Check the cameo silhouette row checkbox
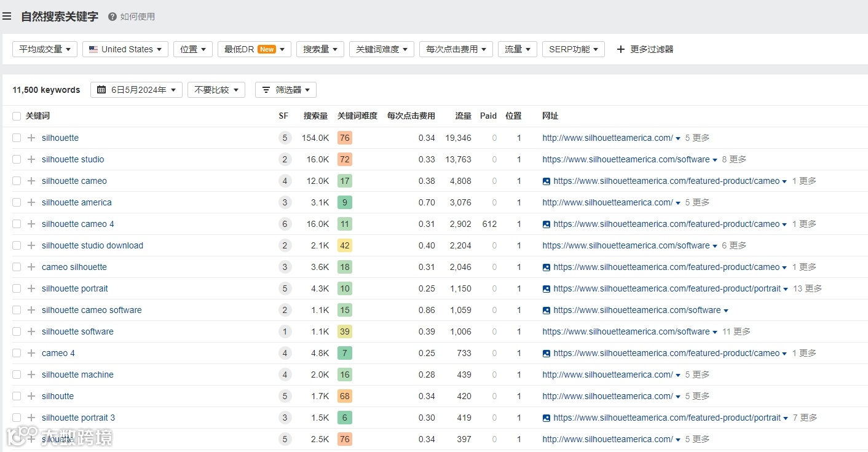Screen dimensions: 868x452 [x=17, y=267]
